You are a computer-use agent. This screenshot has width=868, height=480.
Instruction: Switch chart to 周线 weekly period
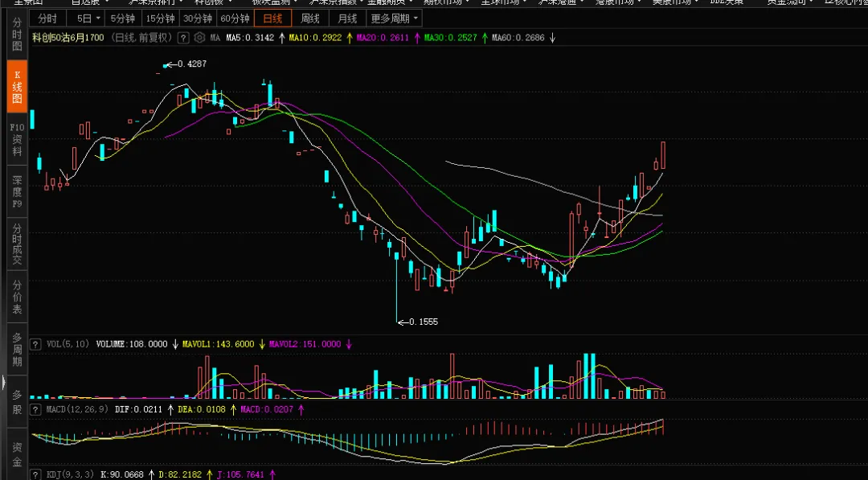pyautogui.click(x=310, y=18)
